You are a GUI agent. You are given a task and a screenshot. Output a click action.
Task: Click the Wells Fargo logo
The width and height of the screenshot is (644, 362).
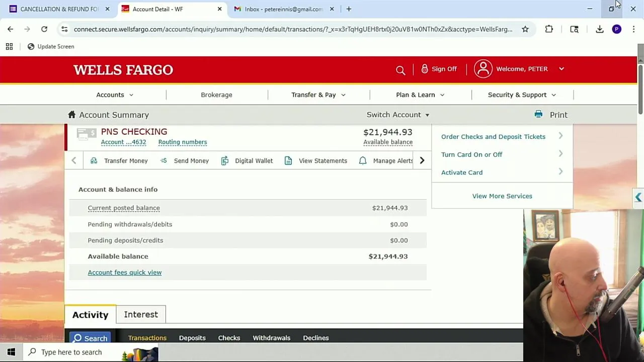click(123, 70)
